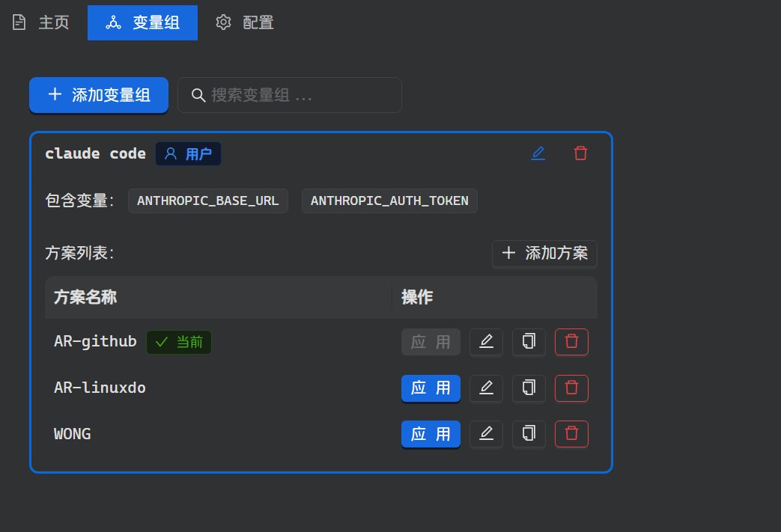Edit the WONG scheme

point(486,434)
